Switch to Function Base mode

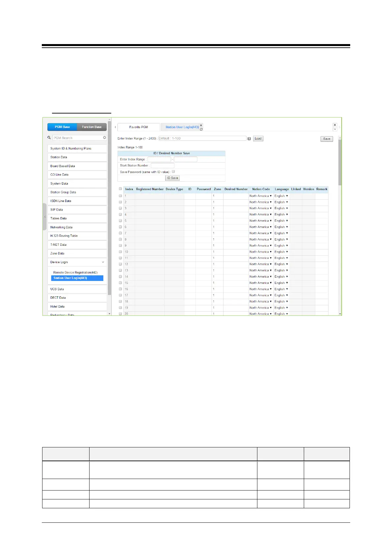92,127
